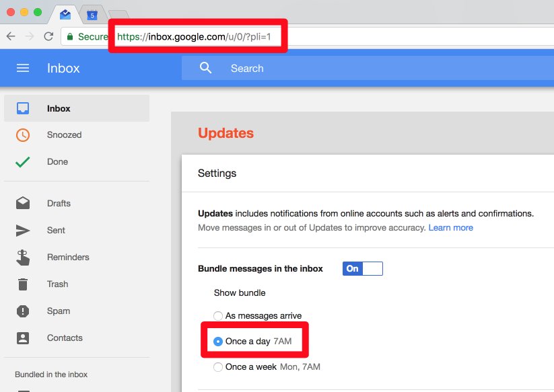Click the Settings heading text
Screen dimensions: 554x392
(x=217, y=173)
